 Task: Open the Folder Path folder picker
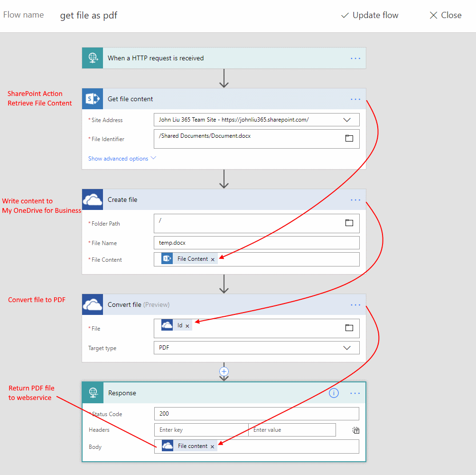tap(349, 223)
